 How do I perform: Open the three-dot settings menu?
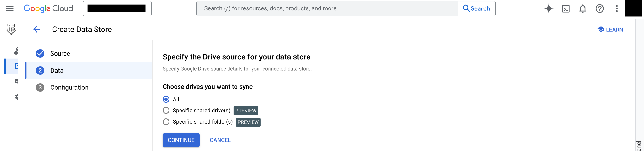tap(617, 8)
